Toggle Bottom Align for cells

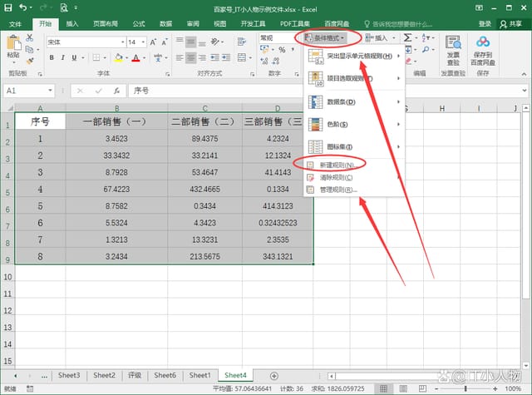click(x=202, y=42)
